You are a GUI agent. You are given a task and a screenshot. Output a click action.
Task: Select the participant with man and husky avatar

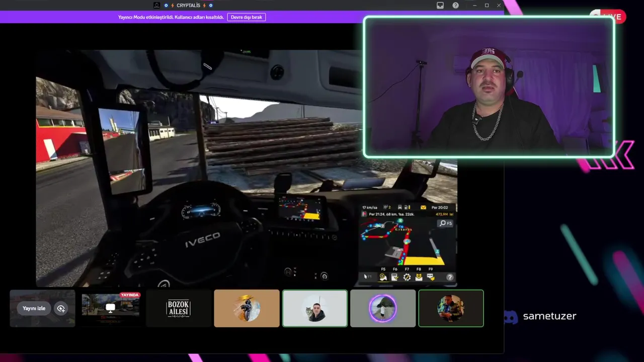pos(315,308)
